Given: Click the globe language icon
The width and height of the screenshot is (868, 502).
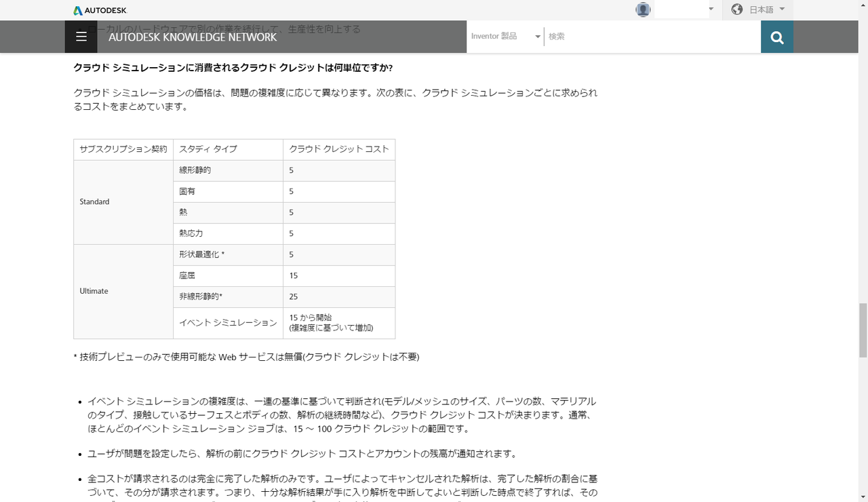Looking at the screenshot, I should tap(737, 9).
